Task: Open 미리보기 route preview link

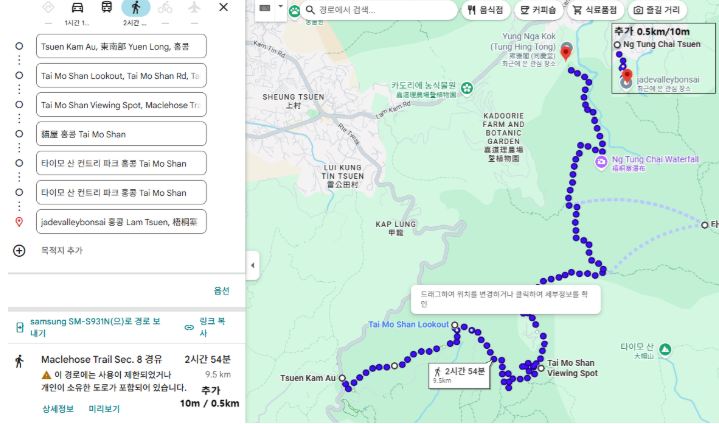Action: pos(104,409)
